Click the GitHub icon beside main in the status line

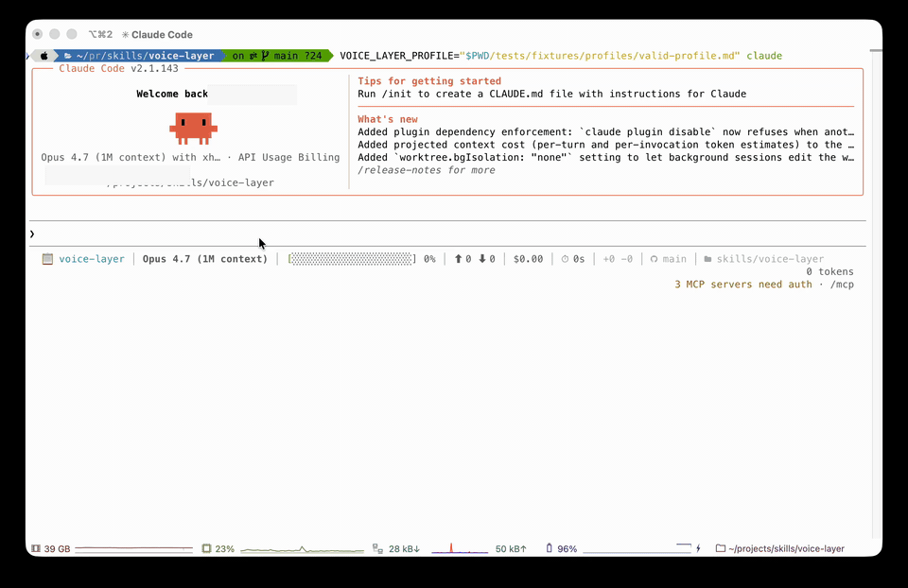[x=654, y=259]
